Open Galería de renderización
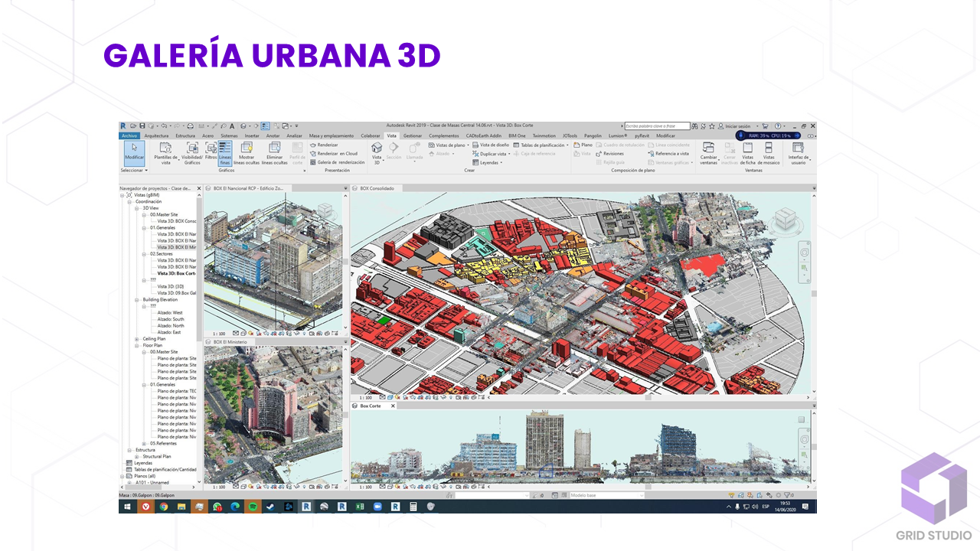This screenshot has height=551, width=980. [x=338, y=162]
